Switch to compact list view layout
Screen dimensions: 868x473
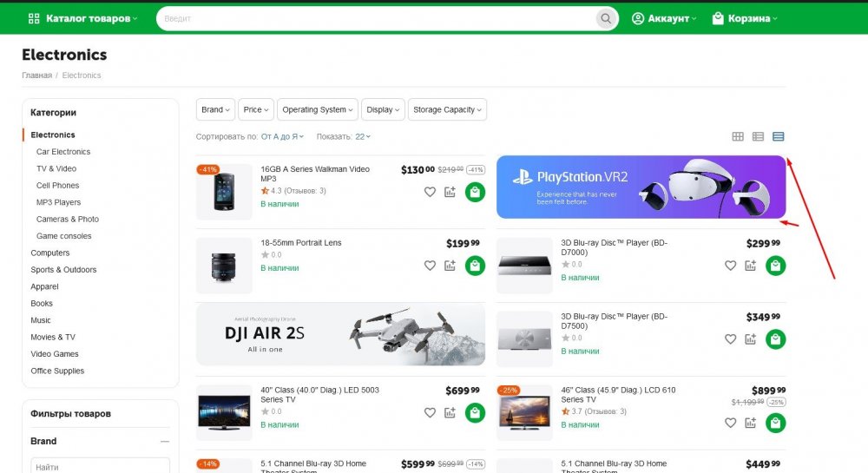pyautogui.click(x=779, y=136)
